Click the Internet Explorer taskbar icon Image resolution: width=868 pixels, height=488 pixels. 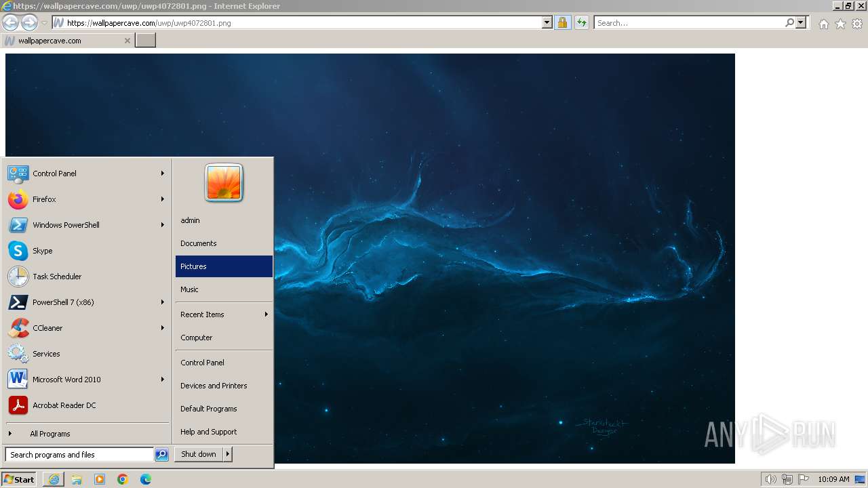point(54,479)
